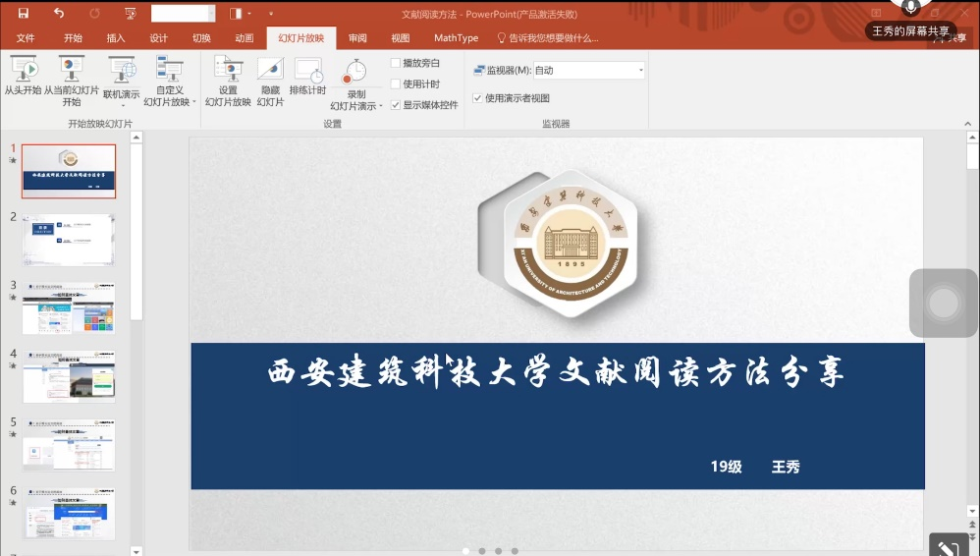The image size is (980, 556).
Task: Select slide 6 thumbnail
Action: tap(69, 514)
